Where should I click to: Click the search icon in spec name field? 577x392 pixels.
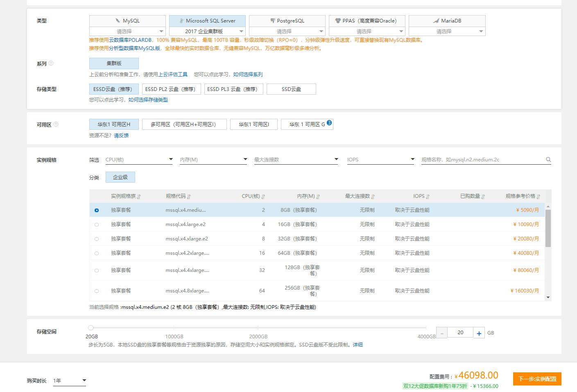point(548,159)
